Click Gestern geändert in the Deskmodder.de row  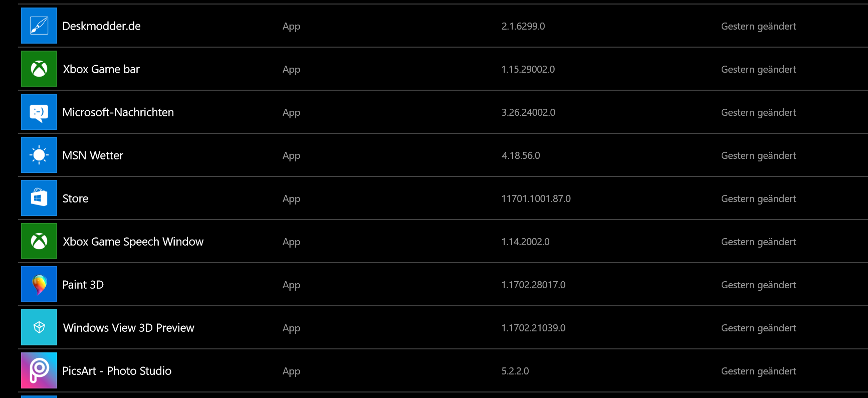(x=758, y=27)
